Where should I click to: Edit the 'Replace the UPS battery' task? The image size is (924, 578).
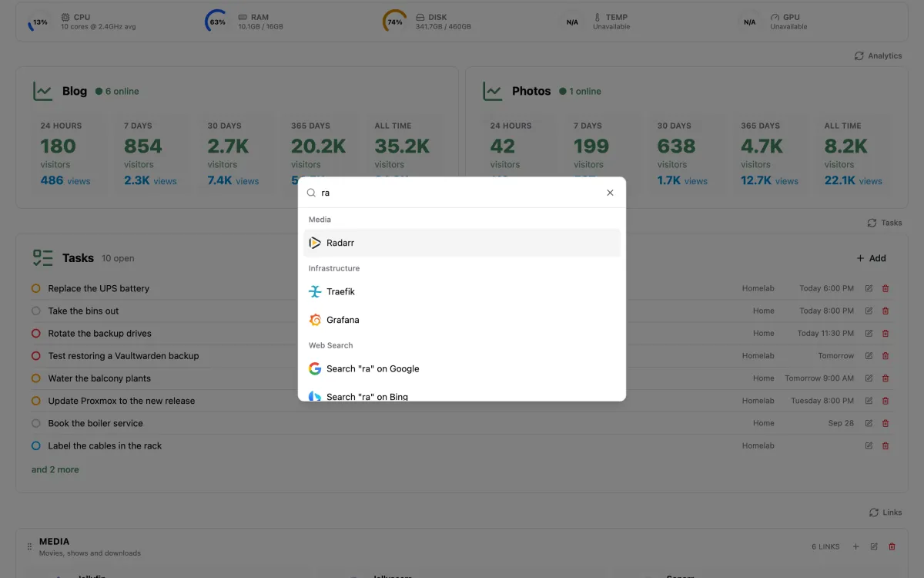(869, 288)
